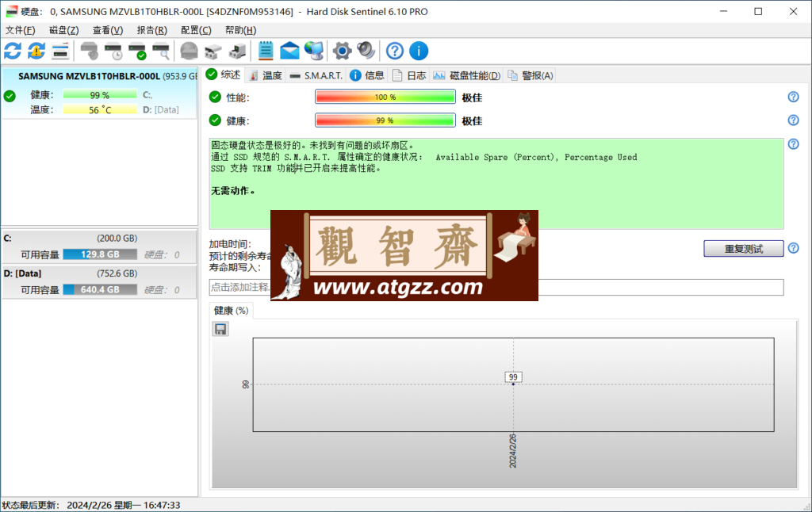
Task: Click help icon next to 重复测试 button
Action: tap(793, 248)
